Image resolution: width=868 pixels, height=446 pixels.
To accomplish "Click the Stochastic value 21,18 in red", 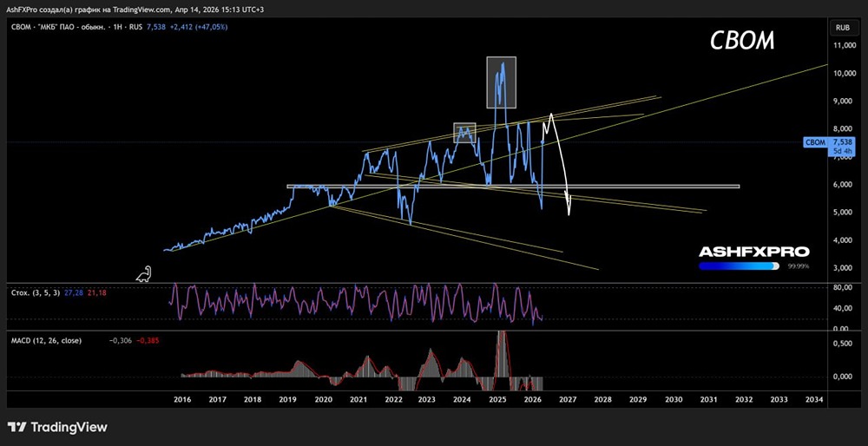I will [96, 292].
